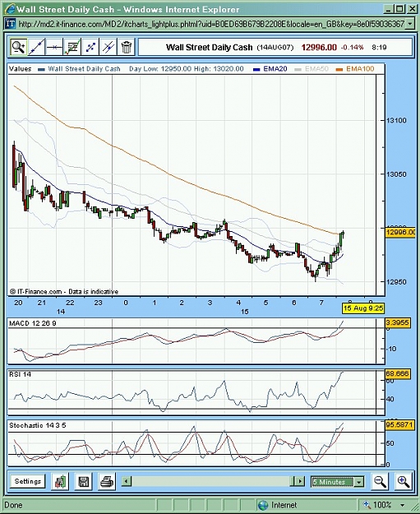Toggle the Wall Street Daily Cash legend entry
Image resolution: width=420 pixels, height=514 pixels.
[x=80, y=69]
